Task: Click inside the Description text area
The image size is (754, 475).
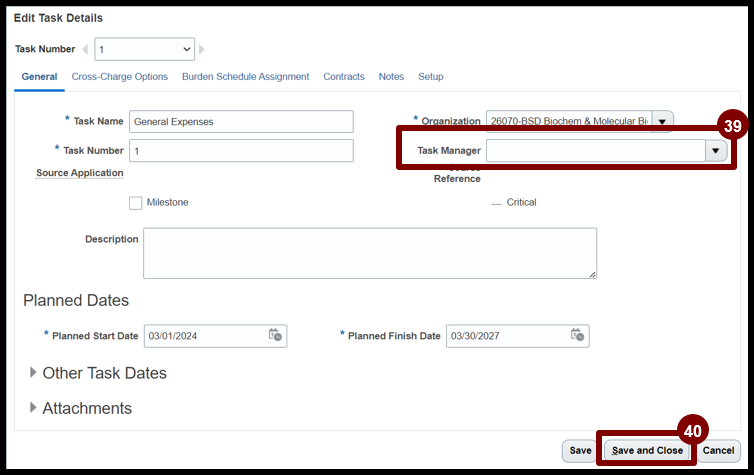Action: pyautogui.click(x=369, y=253)
